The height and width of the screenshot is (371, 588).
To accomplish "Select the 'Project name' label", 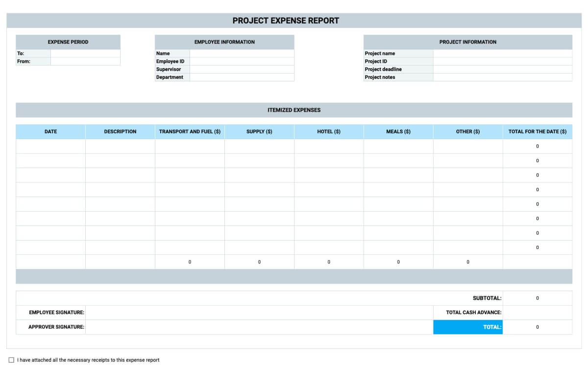I will point(380,53).
